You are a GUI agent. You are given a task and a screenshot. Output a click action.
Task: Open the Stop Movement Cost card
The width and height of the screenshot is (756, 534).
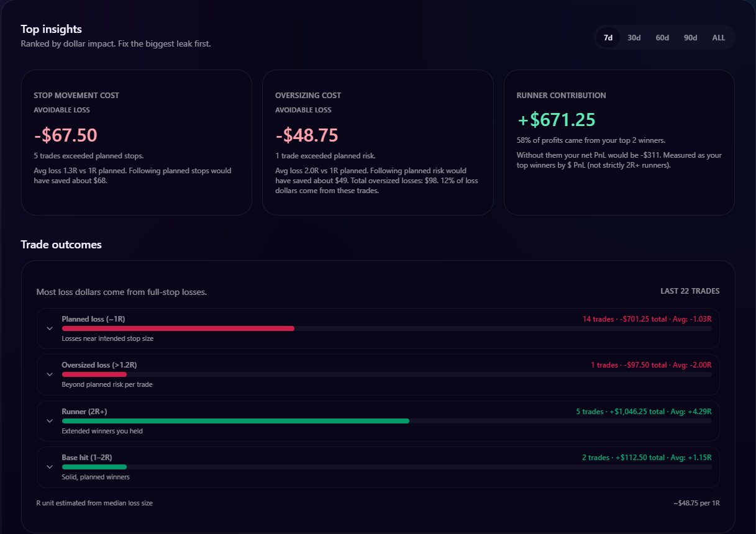click(137, 142)
